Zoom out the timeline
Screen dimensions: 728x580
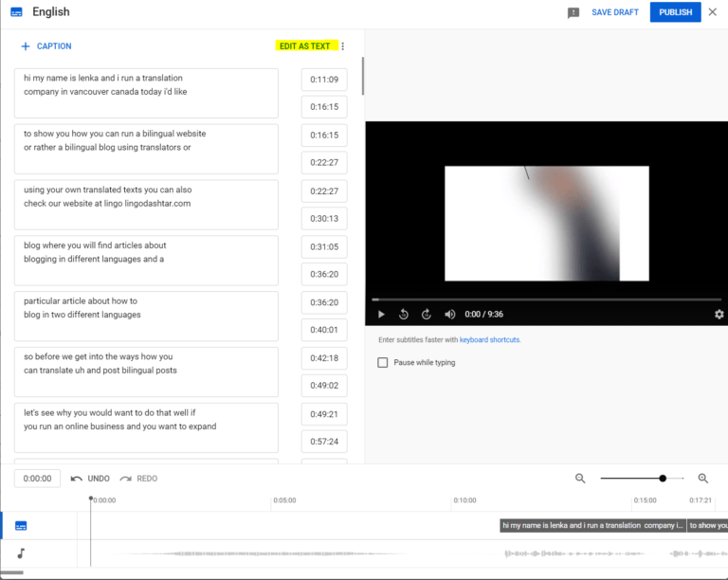pos(580,479)
